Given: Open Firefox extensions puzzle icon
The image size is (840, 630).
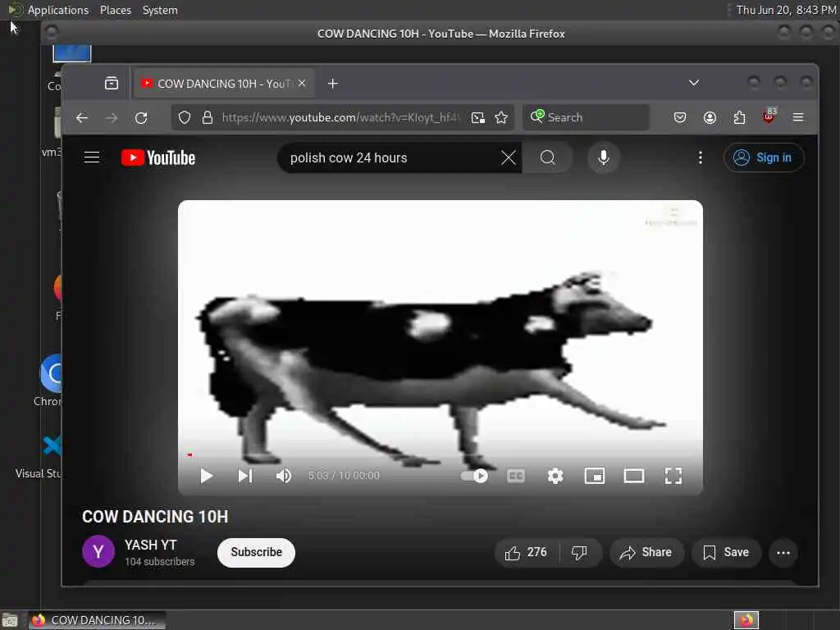Looking at the screenshot, I should pyautogui.click(x=739, y=117).
